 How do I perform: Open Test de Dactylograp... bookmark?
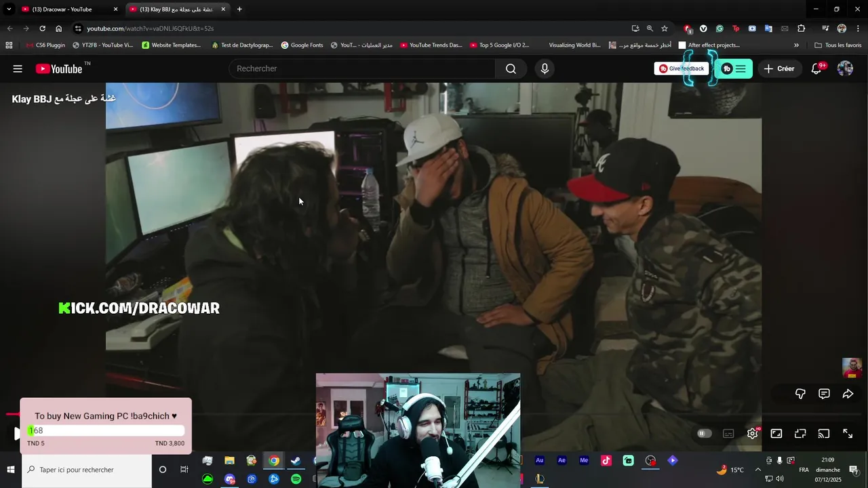pos(242,45)
